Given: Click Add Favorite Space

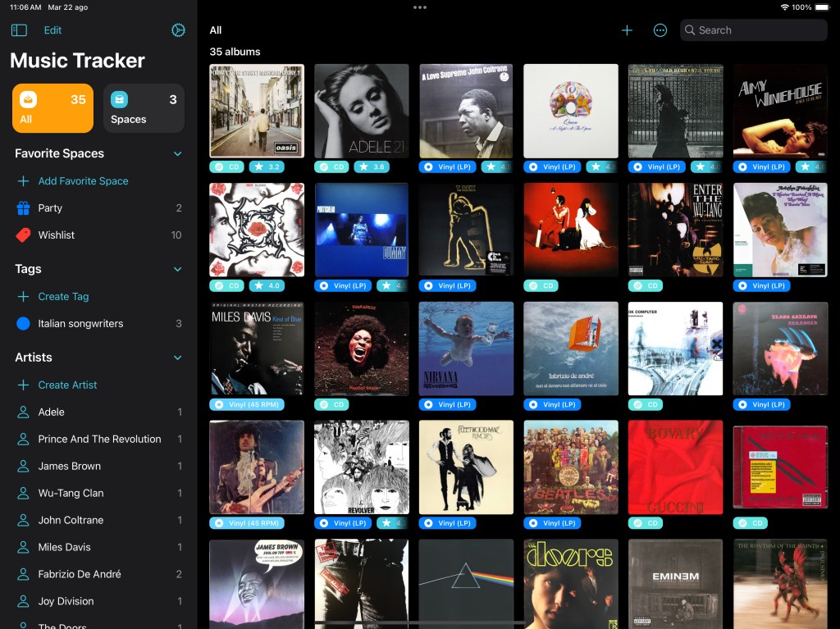Looking at the screenshot, I should [83, 181].
